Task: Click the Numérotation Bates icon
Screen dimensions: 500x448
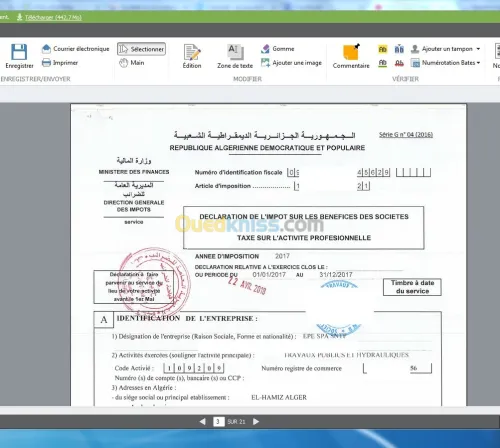Action: click(415, 63)
